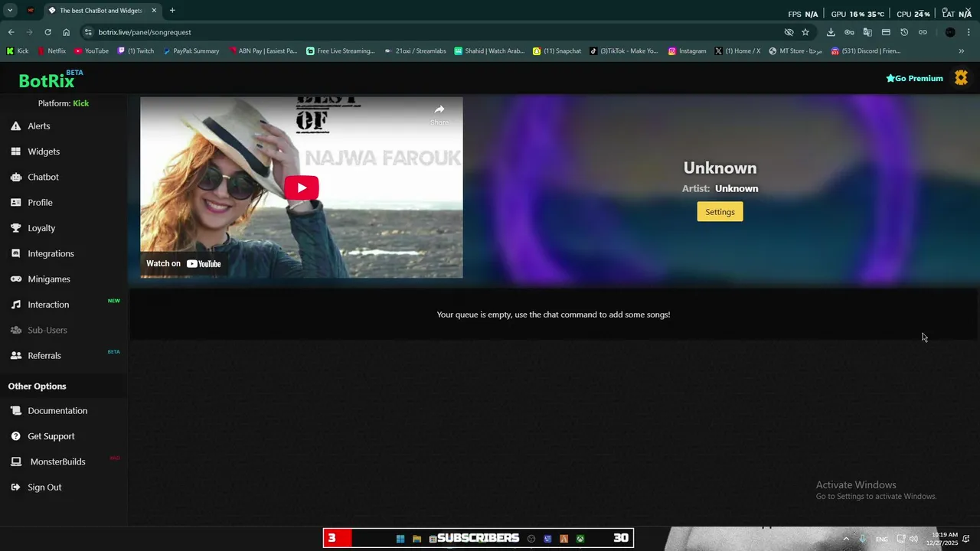Image resolution: width=980 pixels, height=551 pixels.
Task: Open 21oxi Streamlabs bookmark
Action: tap(415, 51)
